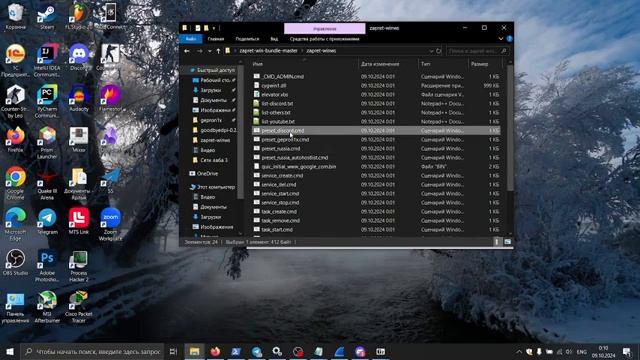Launch MTS Link from the desktop
640x360 pixels.
click(x=79, y=221)
